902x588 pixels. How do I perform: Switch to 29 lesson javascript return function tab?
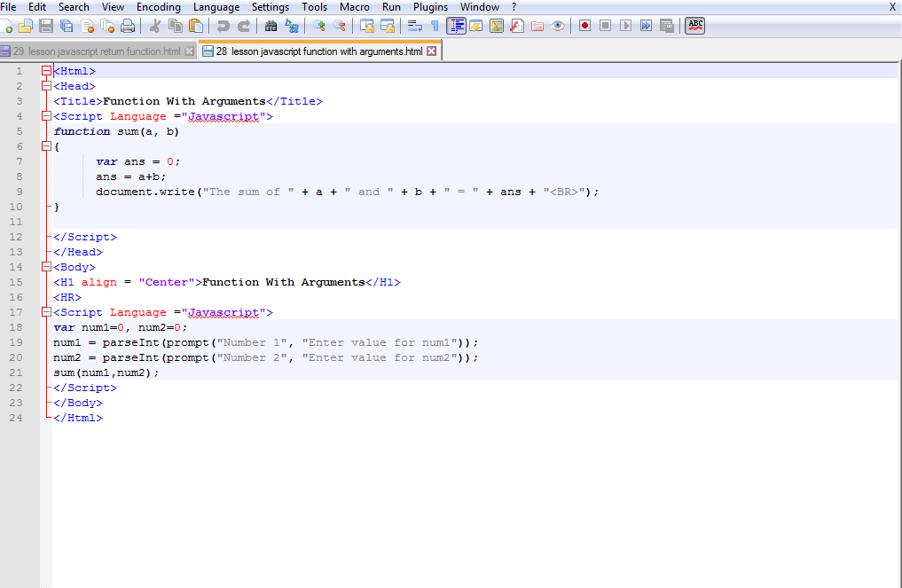point(97,51)
